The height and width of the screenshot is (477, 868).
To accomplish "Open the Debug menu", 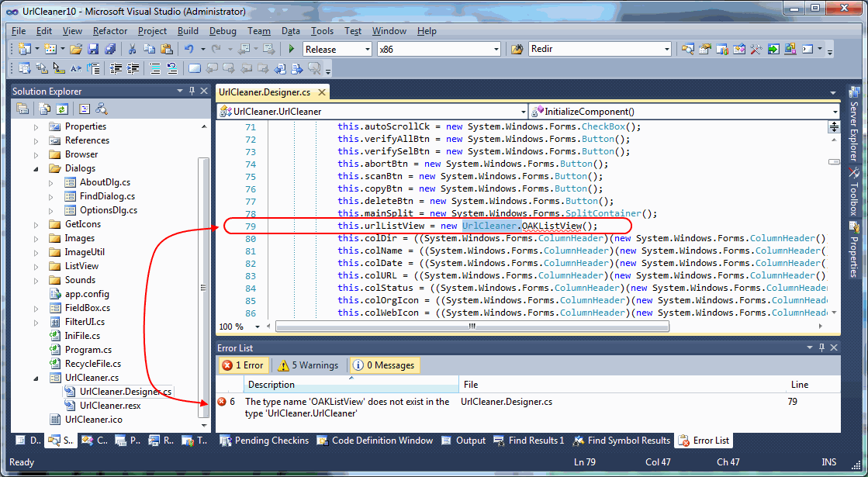I will (x=223, y=31).
